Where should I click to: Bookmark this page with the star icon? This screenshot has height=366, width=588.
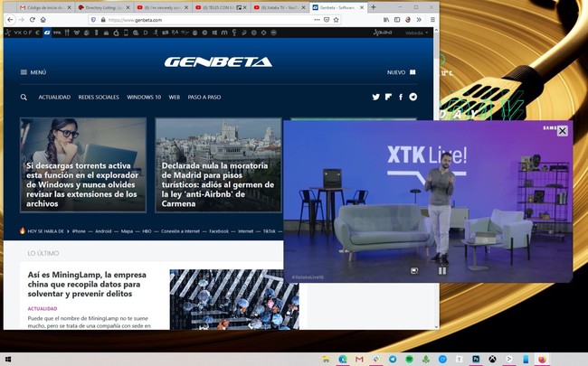point(336,20)
